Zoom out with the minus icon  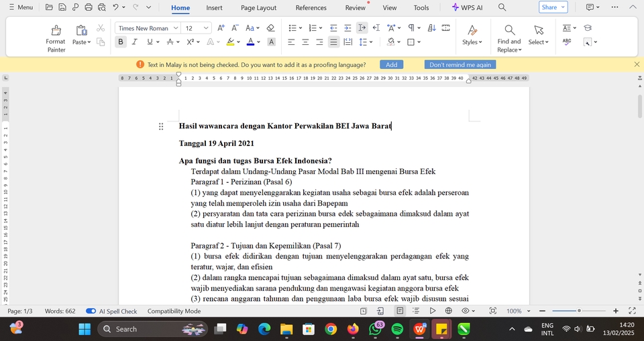click(542, 311)
